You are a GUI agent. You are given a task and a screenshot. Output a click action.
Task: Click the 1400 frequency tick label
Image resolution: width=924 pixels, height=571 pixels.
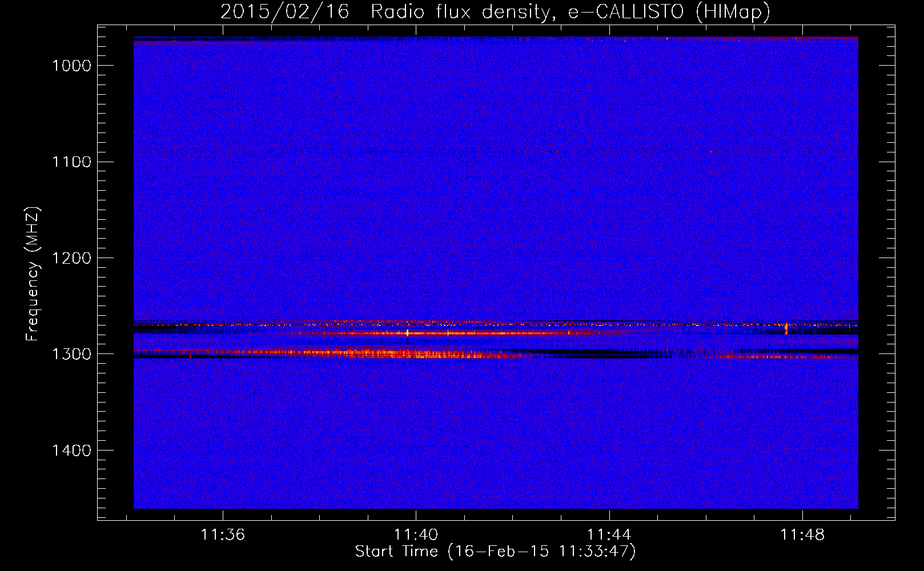tap(71, 451)
